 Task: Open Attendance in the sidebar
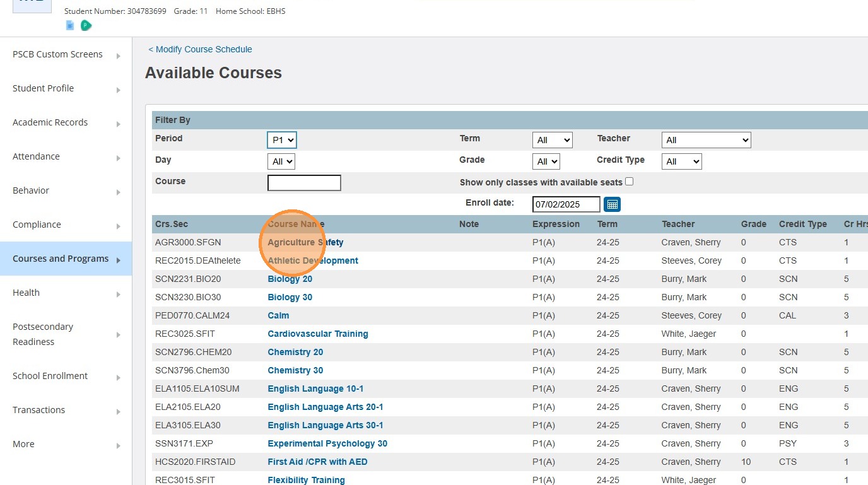click(x=36, y=156)
